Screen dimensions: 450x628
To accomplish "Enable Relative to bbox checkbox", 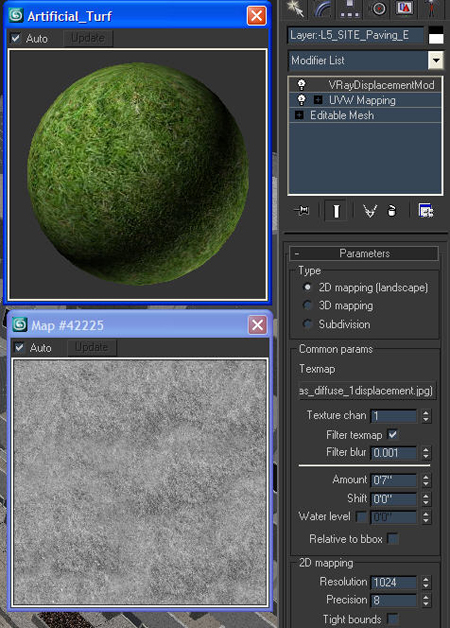I will click(x=393, y=539).
